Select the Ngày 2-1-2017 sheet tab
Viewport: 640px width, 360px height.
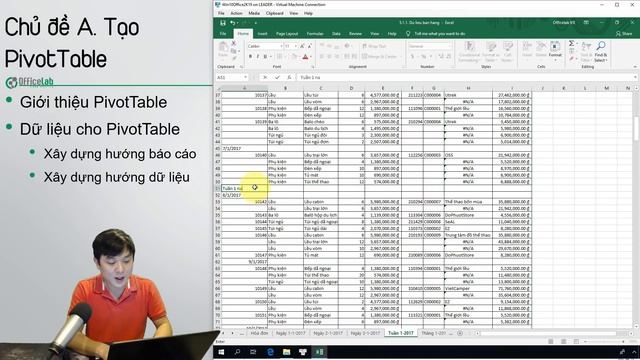(328, 333)
